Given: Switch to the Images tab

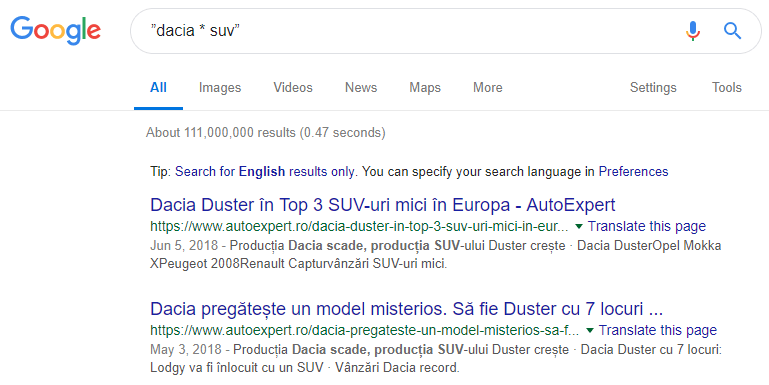Looking at the screenshot, I should [x=220, y=87].
